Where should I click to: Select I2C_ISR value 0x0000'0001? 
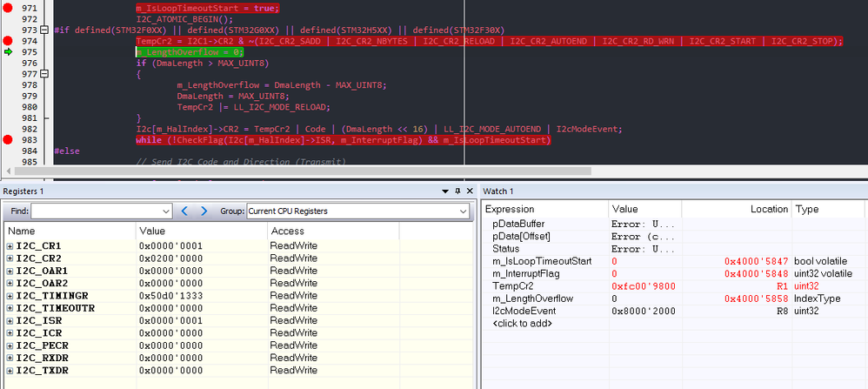click(x=170, y=320)
